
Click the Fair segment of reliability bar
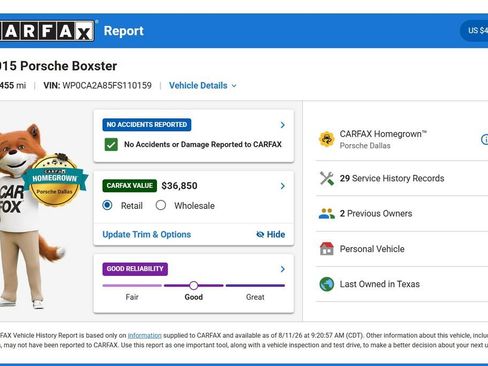pos(132,285)
